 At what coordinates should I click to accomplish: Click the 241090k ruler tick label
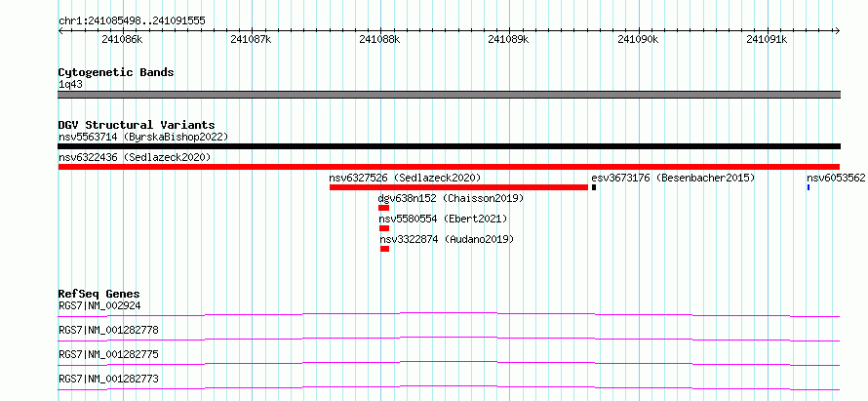tap(638, 39)
